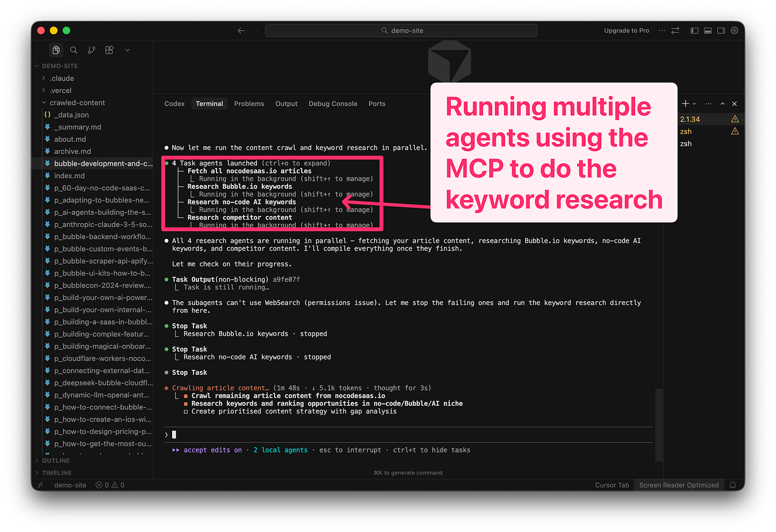Click the terminal scrollbar thumb
776x532 pixels.
[659, 425]
